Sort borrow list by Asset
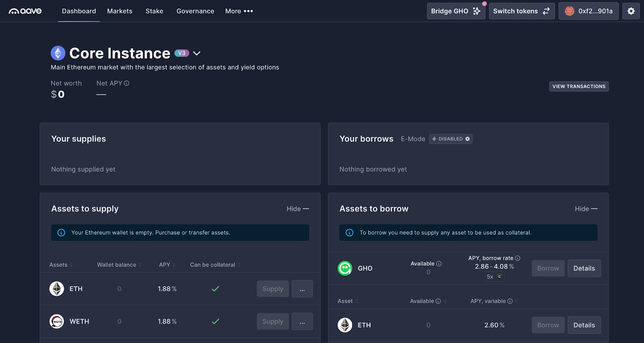The image size is (644, 343). (348, 301)
